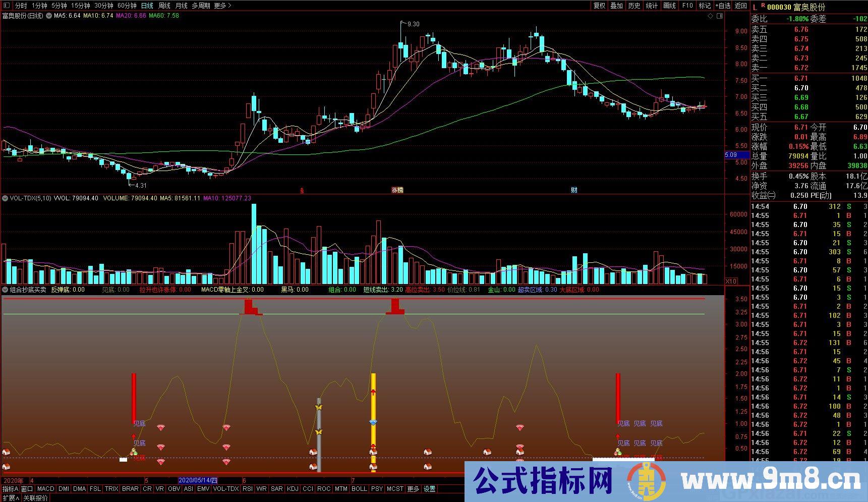This screenshot has height=502, width=868.
Task: Click the R superscript icon beside stock code
Action: (763, 6)
